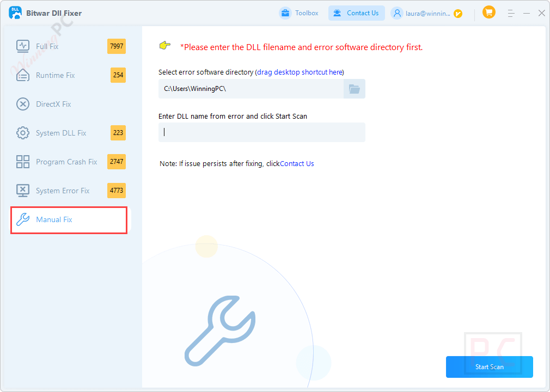
Task: Select the Program Crash Fix icon
Action: pyautogui.click(x=22, y=162)
